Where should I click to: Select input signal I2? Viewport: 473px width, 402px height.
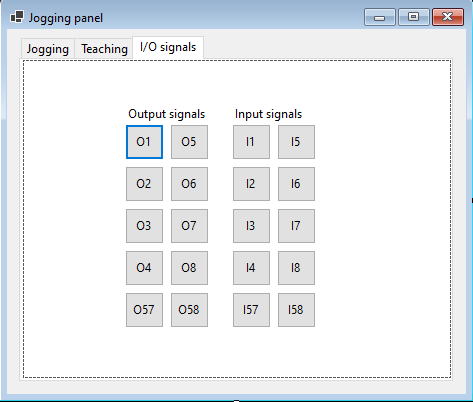[251, 184]
